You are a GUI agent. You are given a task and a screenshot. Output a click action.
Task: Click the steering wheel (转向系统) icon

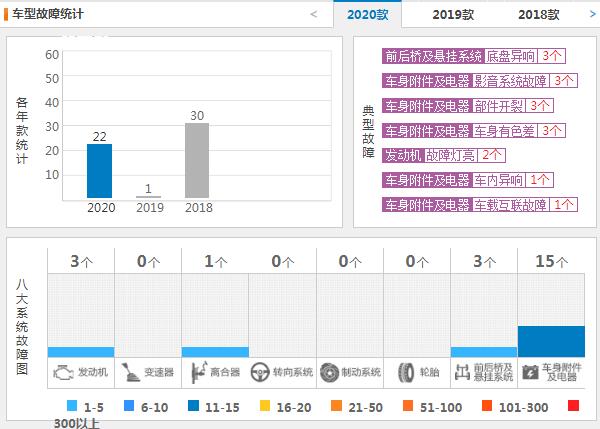coord(260,372)
